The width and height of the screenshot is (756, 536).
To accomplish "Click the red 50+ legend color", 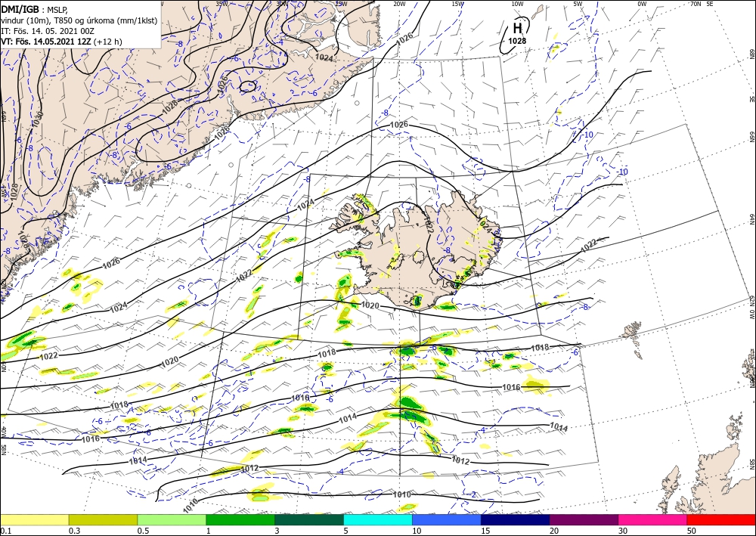I will tap(721, 519).
